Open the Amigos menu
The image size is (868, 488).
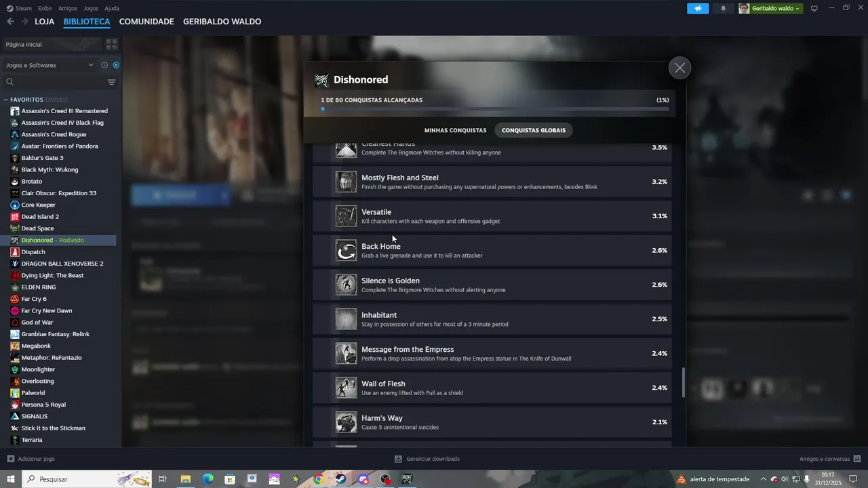(68, 8)
